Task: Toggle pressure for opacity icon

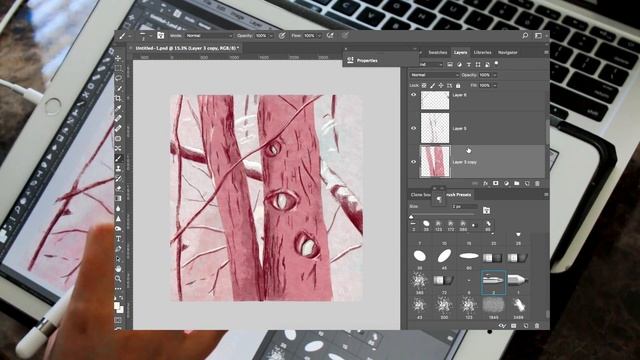Action: click(282, 36)
